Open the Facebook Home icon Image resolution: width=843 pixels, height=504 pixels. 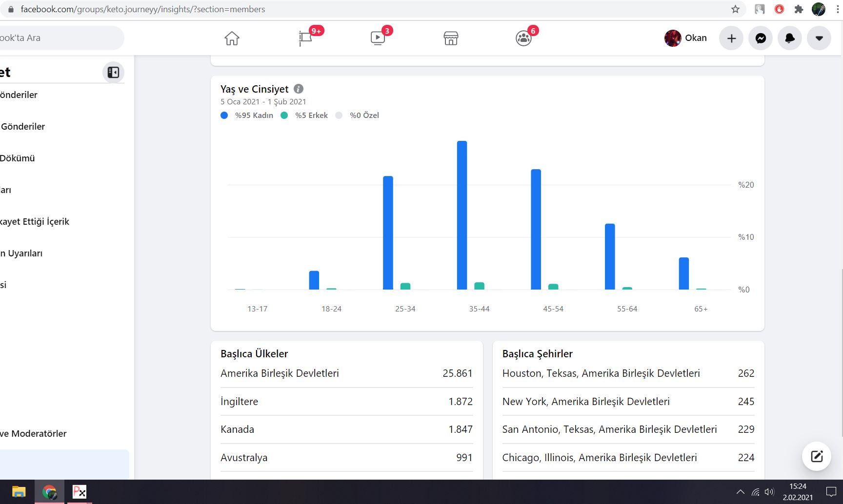click(x=232, y=38)
